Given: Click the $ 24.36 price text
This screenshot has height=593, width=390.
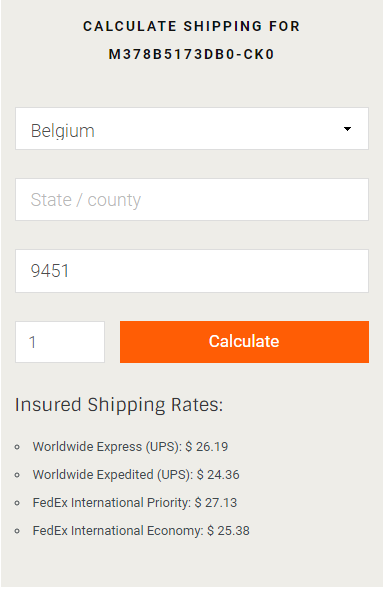Looking at the screenshot, I should (x=218, y=475).
